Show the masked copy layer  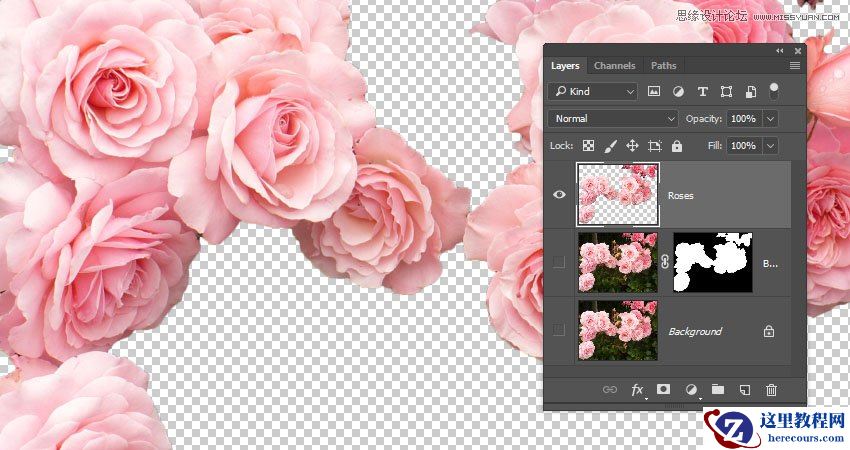click(559, 262)
